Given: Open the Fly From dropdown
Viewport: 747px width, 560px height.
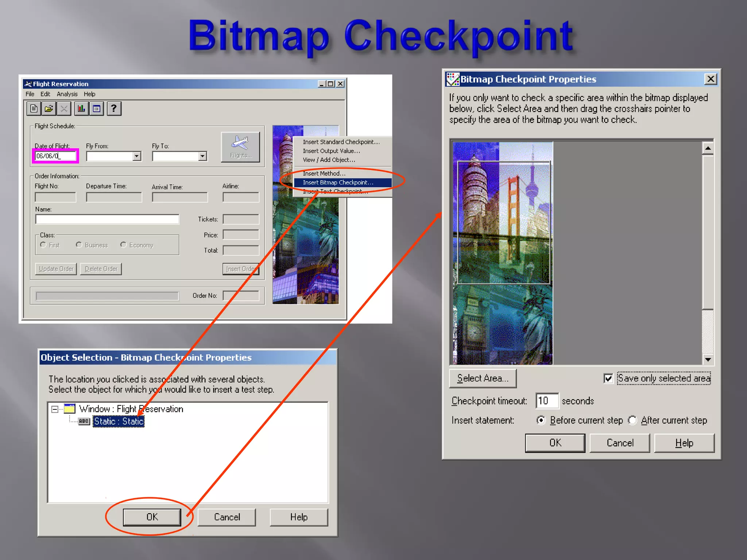Looking at the screenshot, I should point(137,156).
